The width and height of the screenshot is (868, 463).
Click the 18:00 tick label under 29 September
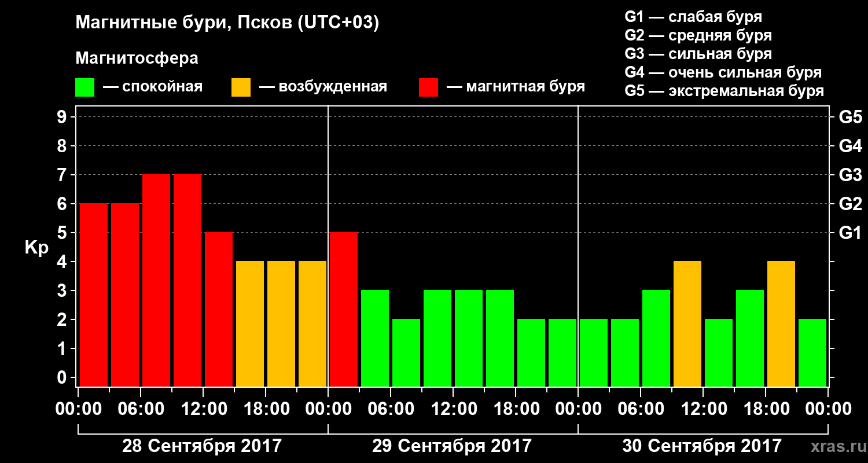click(516, 409)
